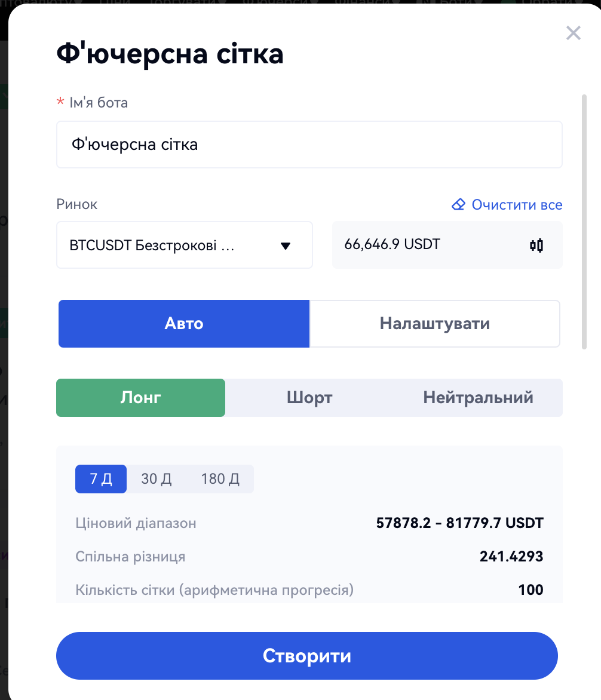Select the Лонг direction
Screen dimensions: 601x700
[x=141, y=398]
